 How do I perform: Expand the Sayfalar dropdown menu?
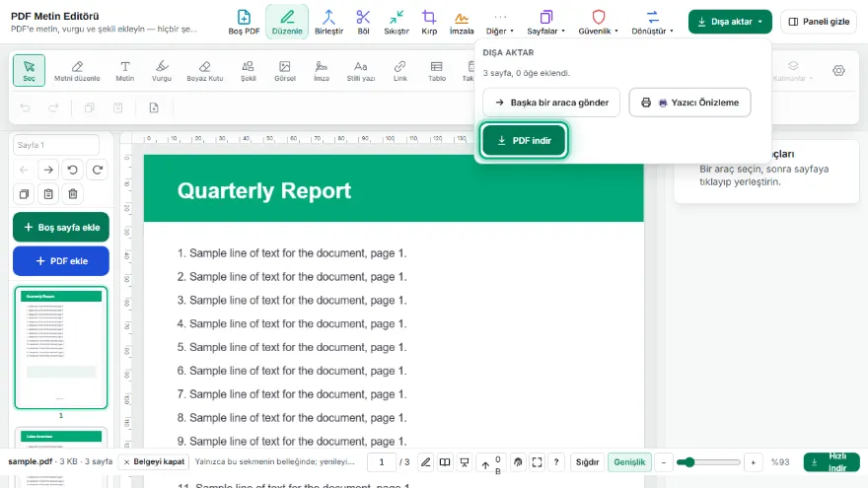[x=545, y=22]
